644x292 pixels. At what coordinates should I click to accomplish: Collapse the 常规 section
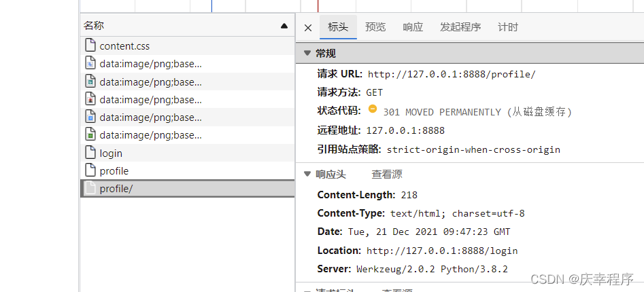coord(307,54)
